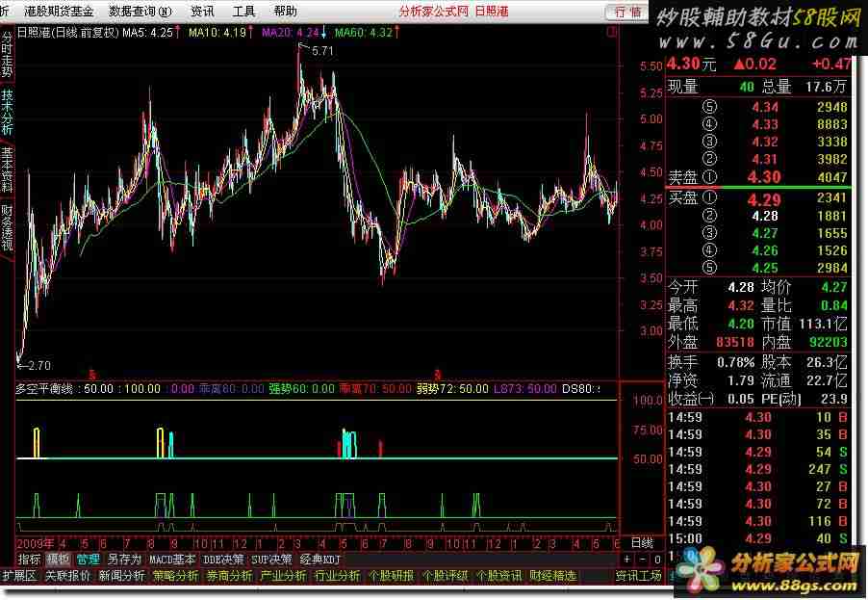Switch to the 技术分析 side tab
868x600 pixels.
tap(7, 113)
